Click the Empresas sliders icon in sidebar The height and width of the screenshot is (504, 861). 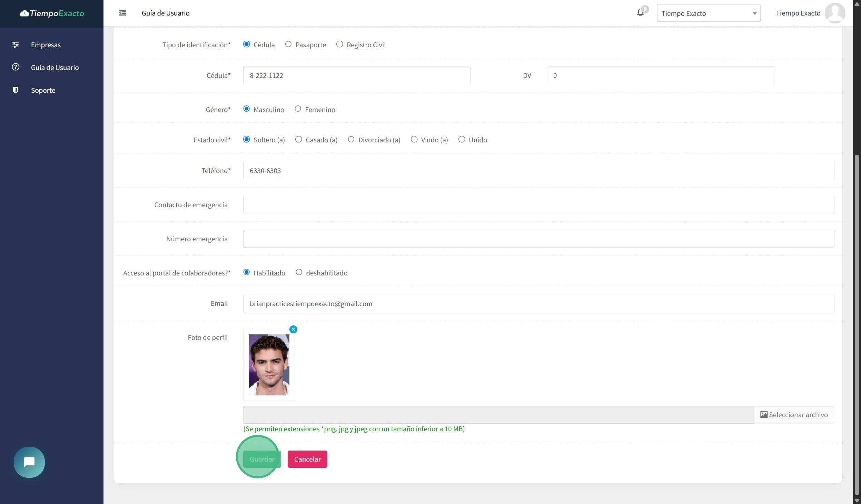click(x=16, y=45)
